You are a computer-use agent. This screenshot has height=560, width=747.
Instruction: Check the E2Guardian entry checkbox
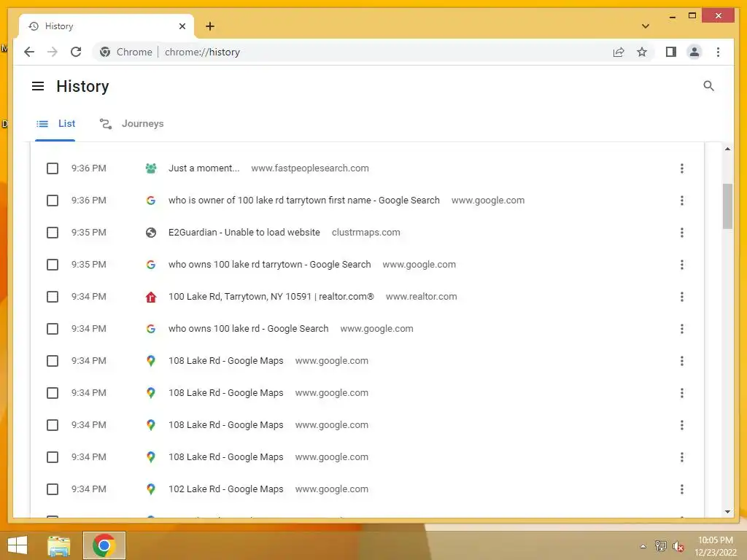(x=53, y=233)
